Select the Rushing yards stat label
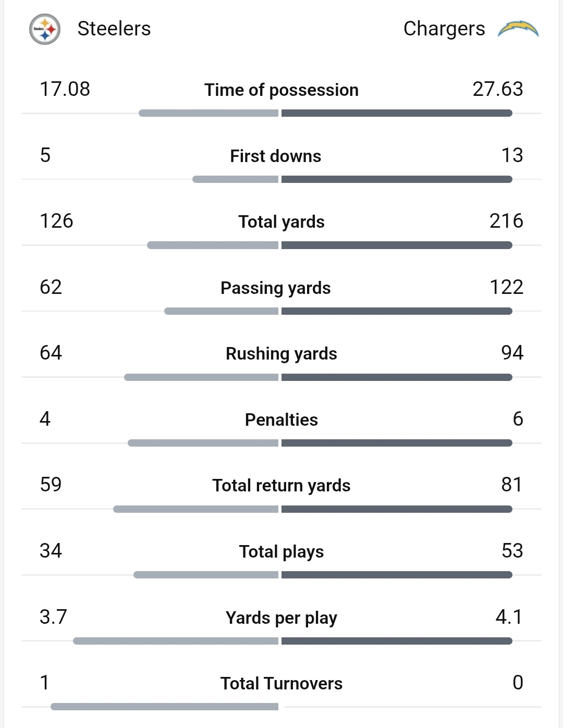 point(281,353)
